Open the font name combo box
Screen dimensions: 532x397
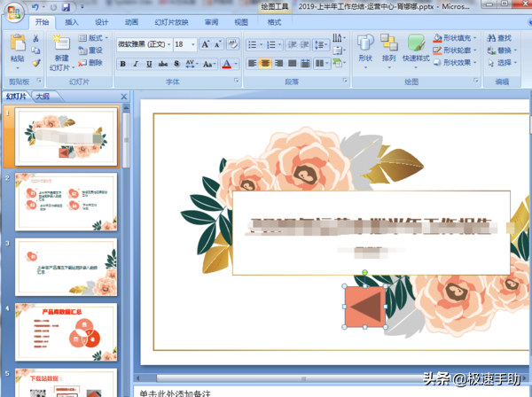point(145,44)
